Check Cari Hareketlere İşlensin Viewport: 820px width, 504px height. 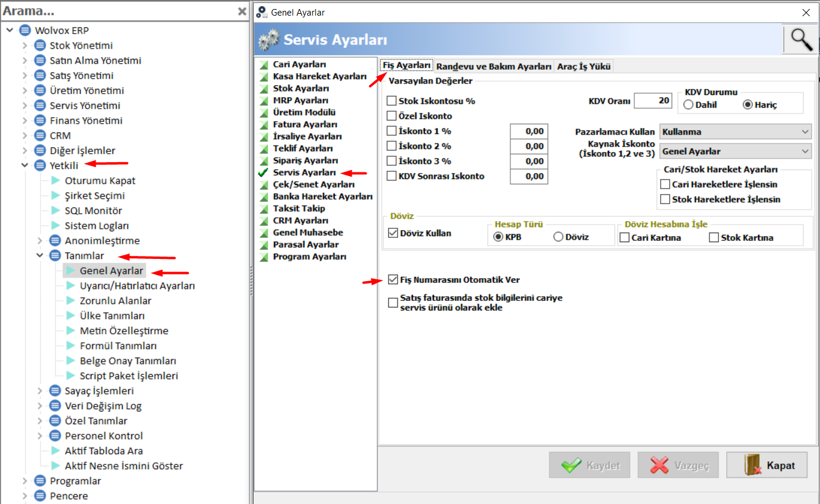(x=665, y=184)
